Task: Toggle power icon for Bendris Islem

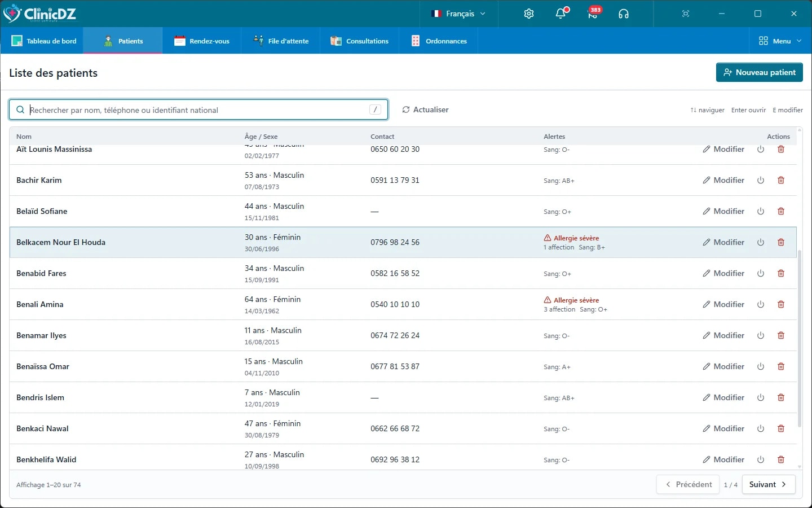Action: 761,397
